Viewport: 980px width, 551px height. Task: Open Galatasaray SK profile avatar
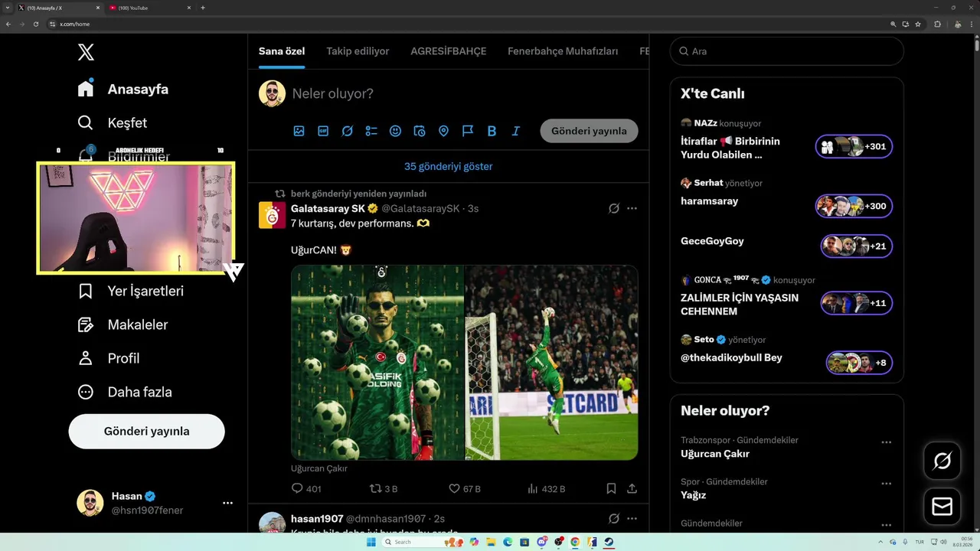point(272,215)
